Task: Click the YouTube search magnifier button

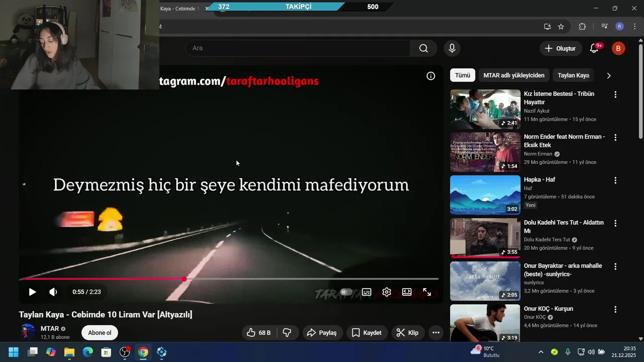Action: [424, 48]
